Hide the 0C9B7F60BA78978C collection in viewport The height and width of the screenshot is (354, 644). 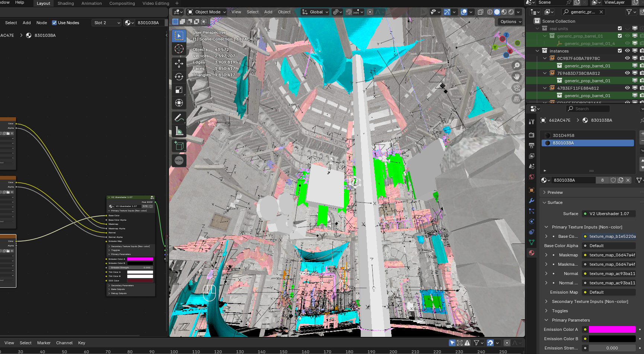click(627, 58)
